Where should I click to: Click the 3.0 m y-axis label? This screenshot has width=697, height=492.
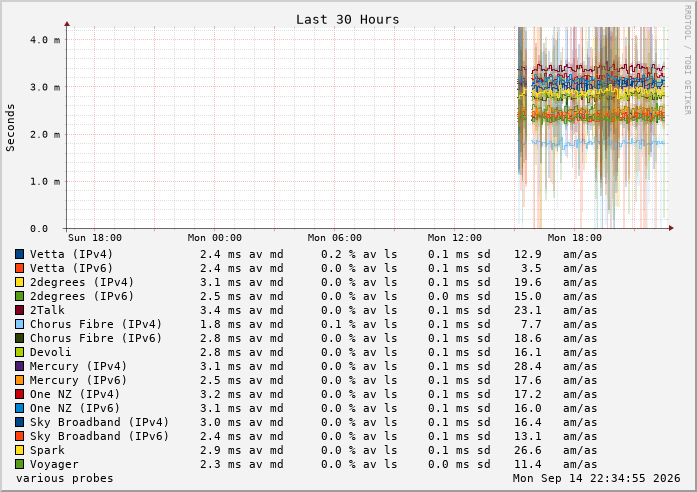click(x=45, y=87)
